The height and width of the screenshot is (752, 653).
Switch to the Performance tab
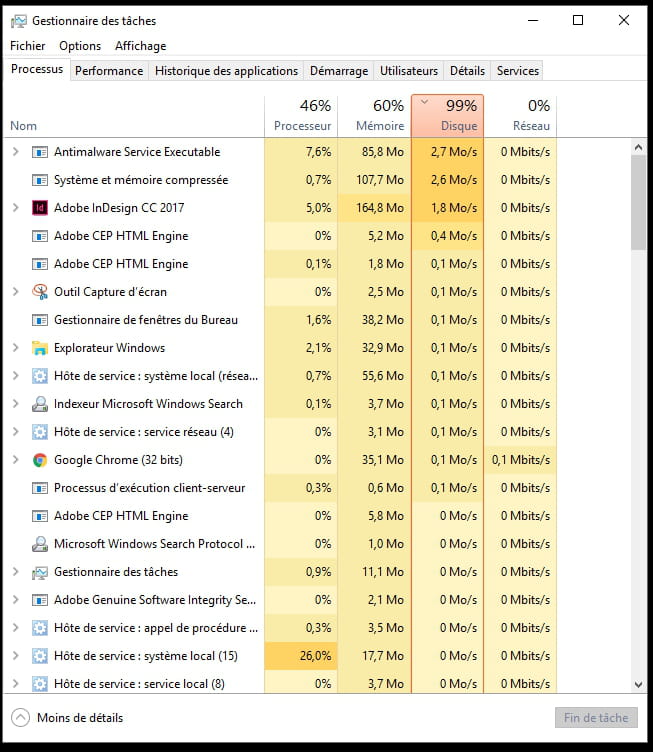[109, 71]
